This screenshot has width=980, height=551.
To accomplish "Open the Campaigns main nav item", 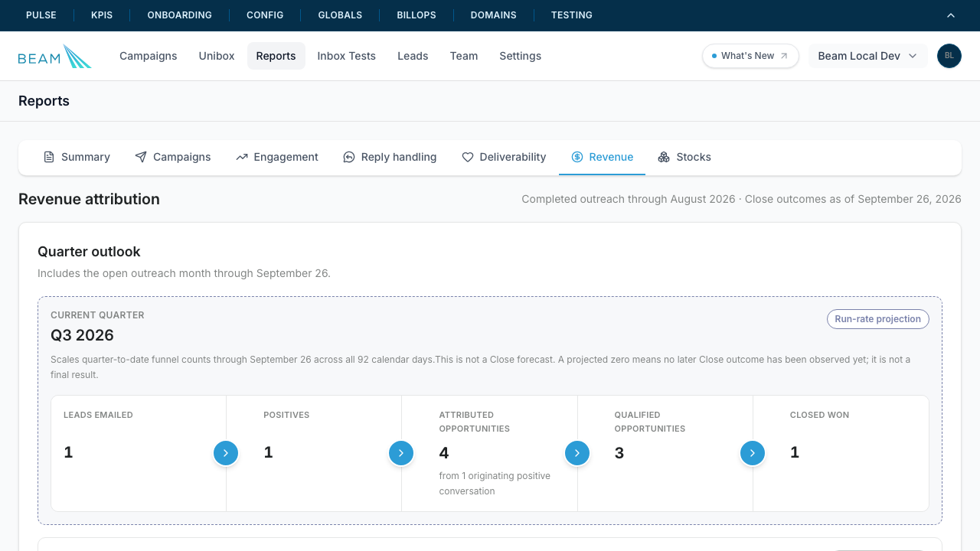I will (149, 56).
